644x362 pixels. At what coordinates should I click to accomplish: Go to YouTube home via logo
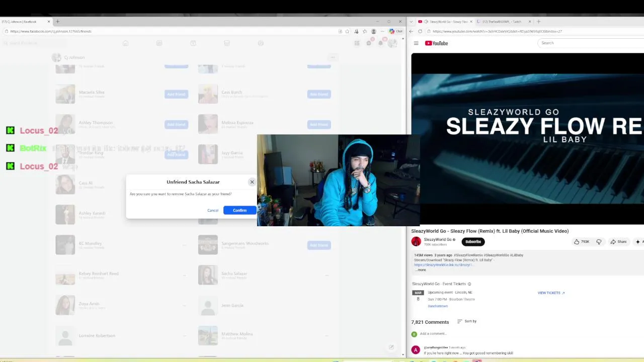436,43
